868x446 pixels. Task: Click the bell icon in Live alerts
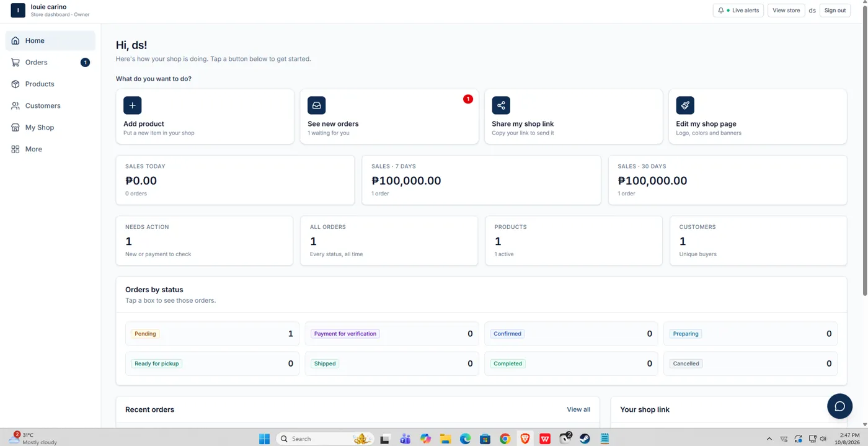721,11
